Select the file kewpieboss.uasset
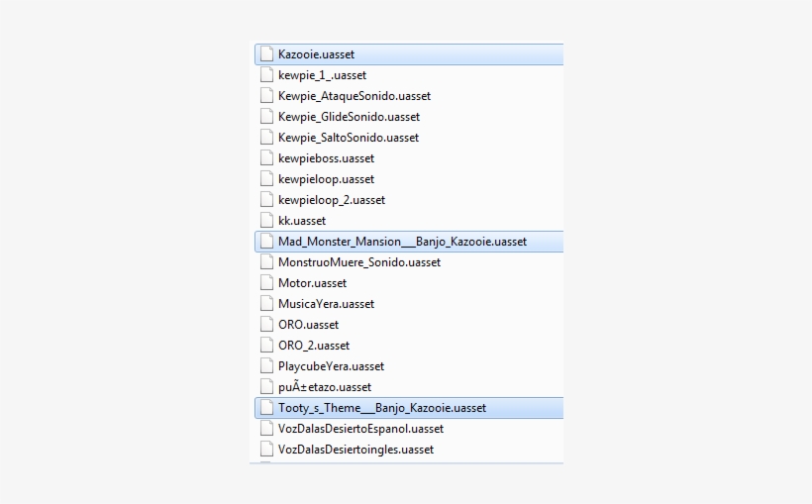This screenshot has height=504, width=812. (x=326, y=158)
